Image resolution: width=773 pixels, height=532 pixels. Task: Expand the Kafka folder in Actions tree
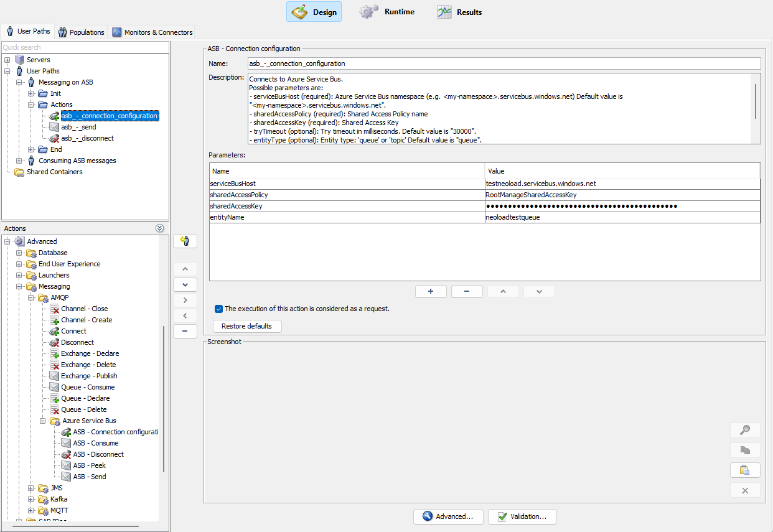[x=31, y=499]
